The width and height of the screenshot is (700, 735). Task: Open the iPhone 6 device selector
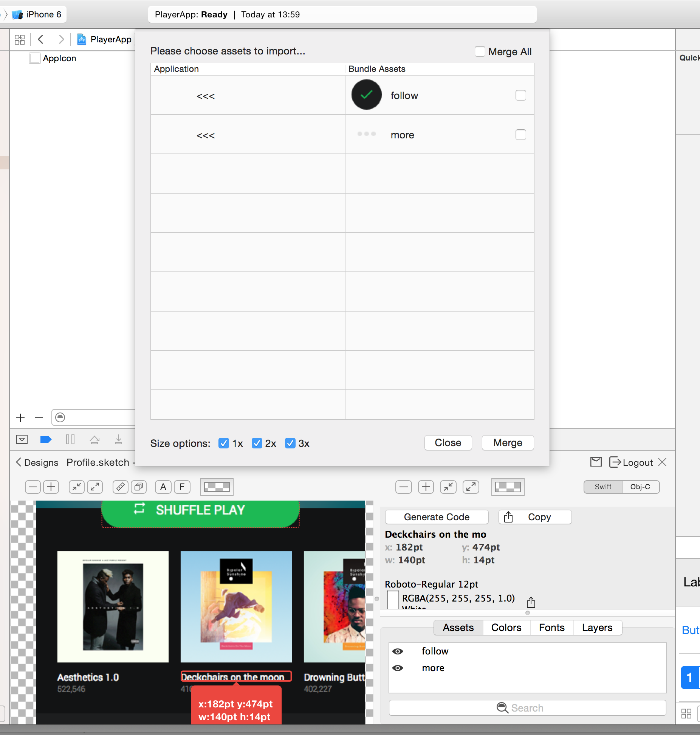[x=36, y=14]
